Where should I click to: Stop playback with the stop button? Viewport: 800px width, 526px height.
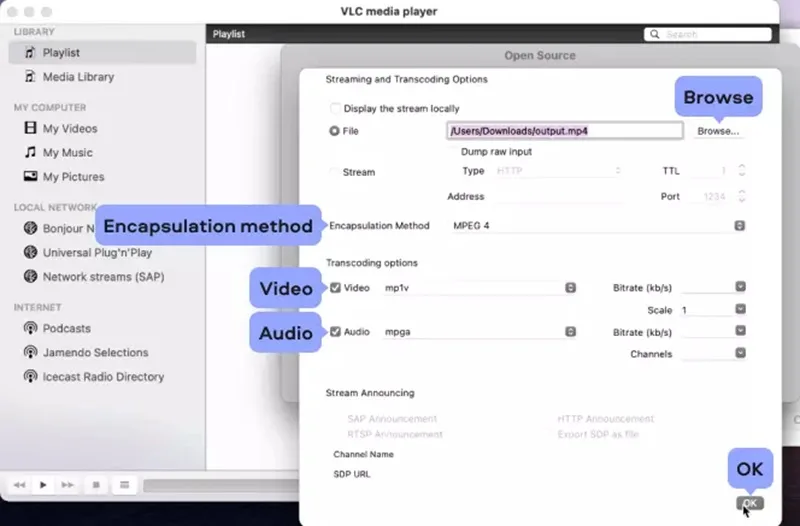(x=96, y=485)
